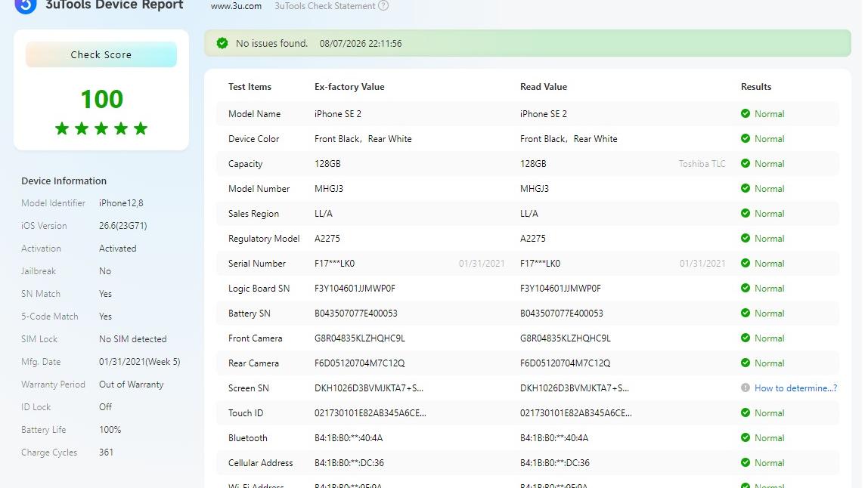Click Normal check icon for Model Number
The width and height of the screenshot is (868, 488).
tap(745, 188)
